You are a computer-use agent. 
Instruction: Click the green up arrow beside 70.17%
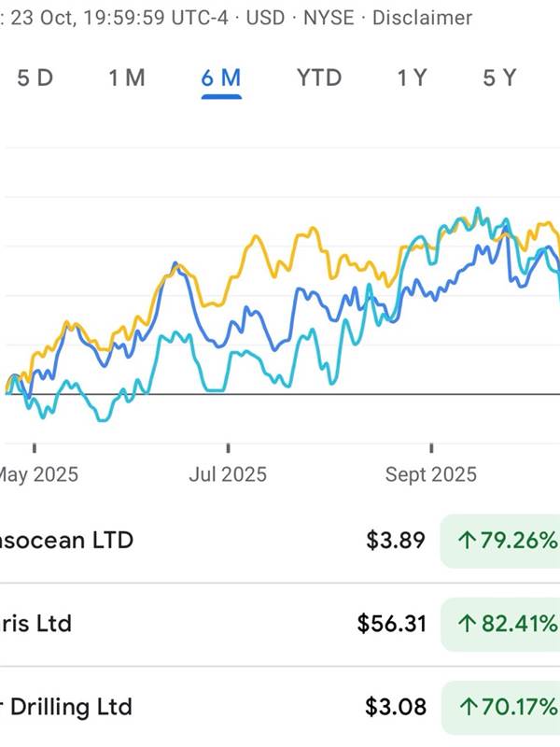[x=468, y=706]
